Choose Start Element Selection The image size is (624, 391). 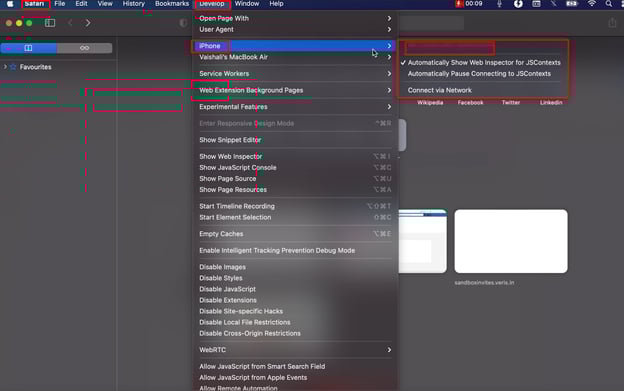tap(295, 218)
